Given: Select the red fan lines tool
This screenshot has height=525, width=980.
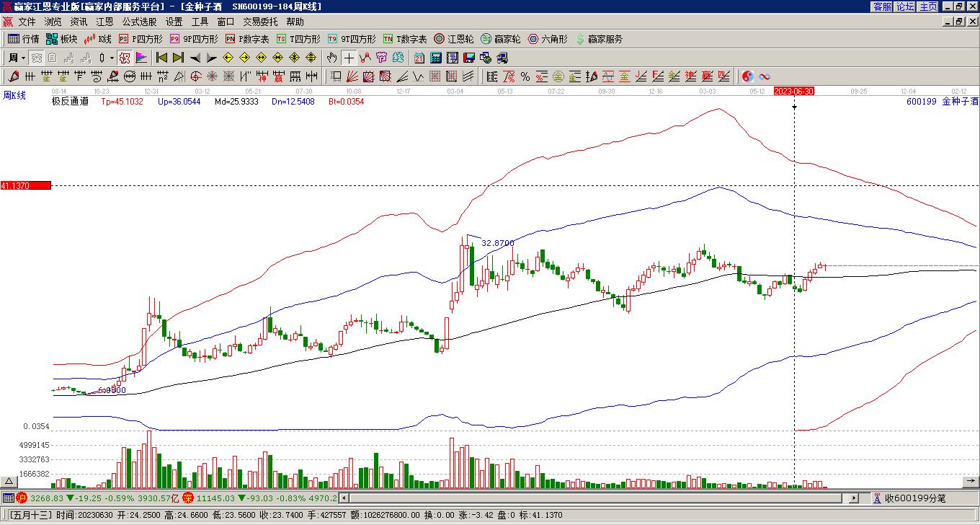Looking at the screenshot, I should (352, 76).
